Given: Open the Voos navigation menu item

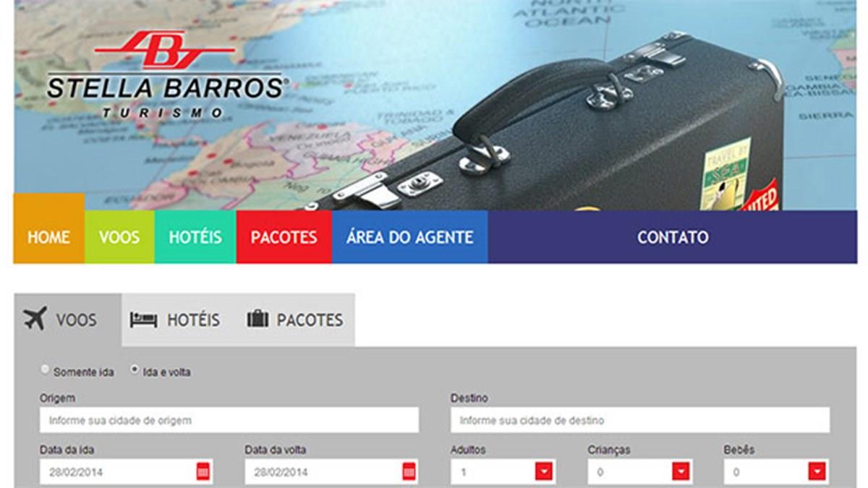Looking at the screenshot, I should (119, 237).
